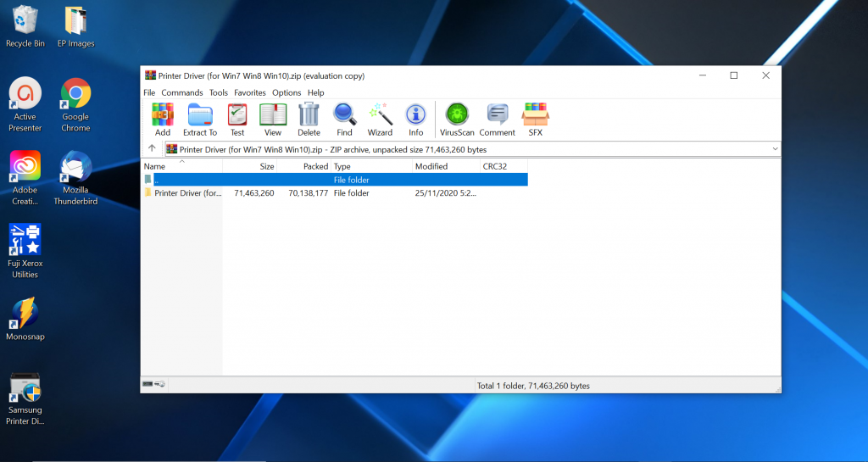Click the drive and key status bar icon
Image resolution: width=868 pixels, height=462 pixels.
click(x=154, y=383)
